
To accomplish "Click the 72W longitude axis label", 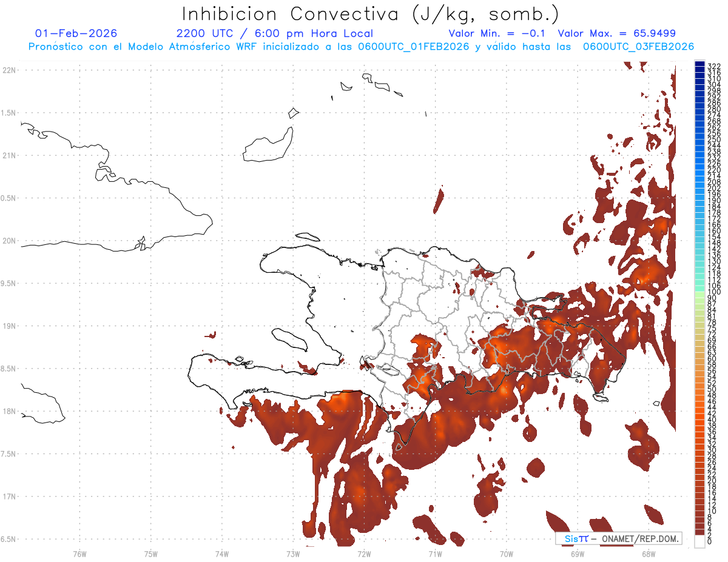I will click(x=365, y=553).
